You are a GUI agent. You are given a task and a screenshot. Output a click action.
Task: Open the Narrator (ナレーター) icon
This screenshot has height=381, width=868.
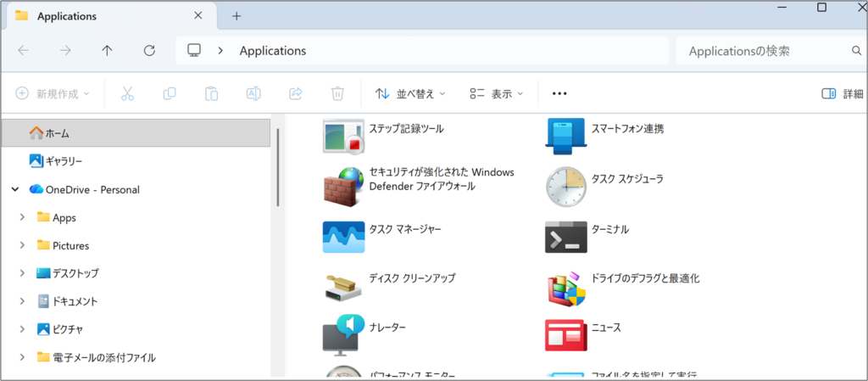point(343,335)
